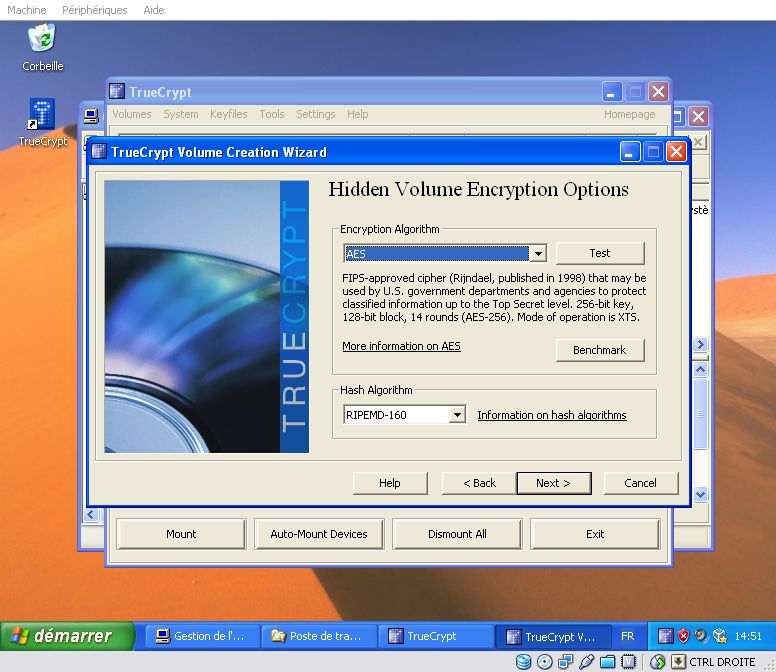Click right scroll arrow in background window
The width and height of the screenshot is (776, 672).
(700, 344)
